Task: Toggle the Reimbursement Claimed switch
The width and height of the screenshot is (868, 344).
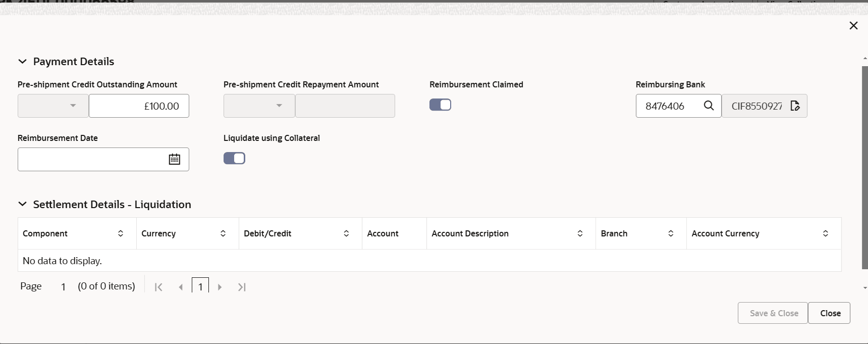Action: pyautogui.click(x=440, y=105)
